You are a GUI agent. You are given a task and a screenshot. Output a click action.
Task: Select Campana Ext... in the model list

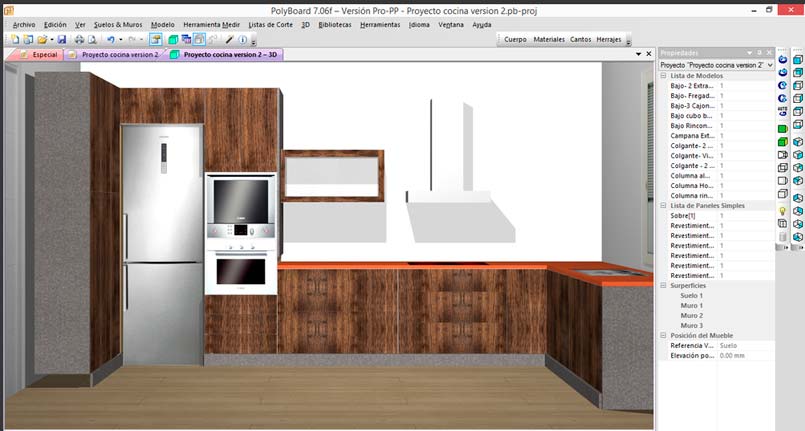[x=692, y=135]
